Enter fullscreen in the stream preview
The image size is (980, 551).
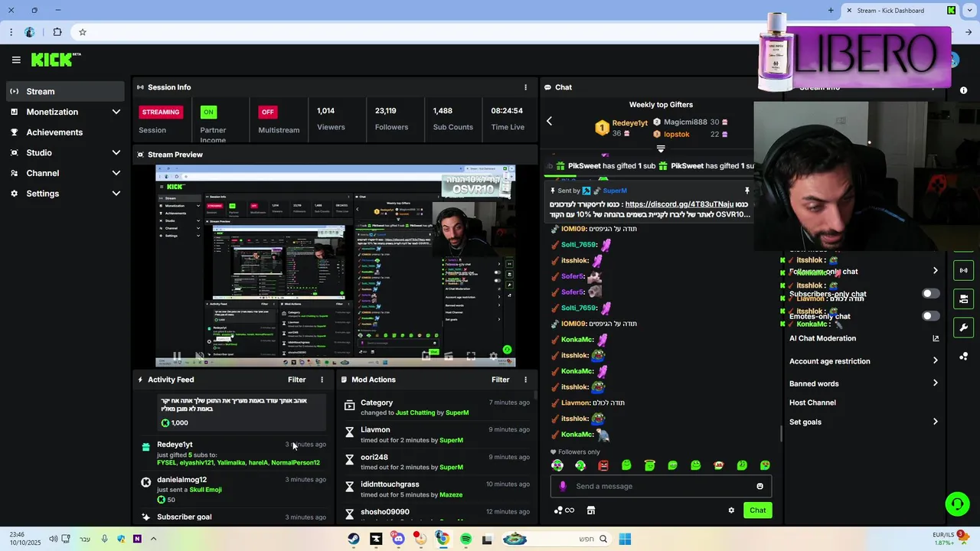471,357
